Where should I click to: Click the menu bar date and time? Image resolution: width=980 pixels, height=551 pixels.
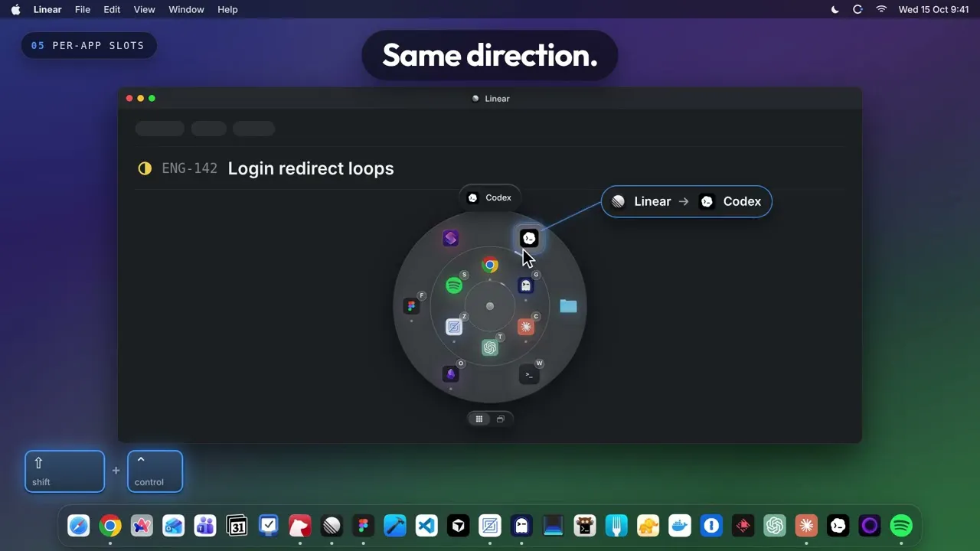tap(933, 9)
